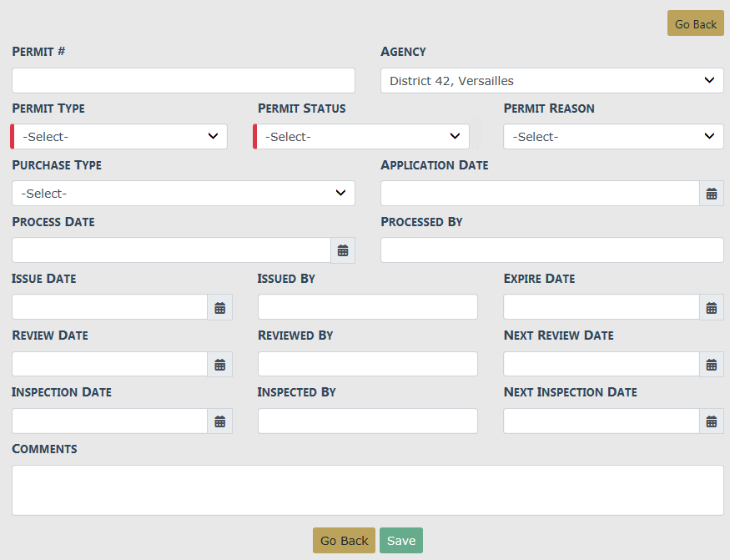This screenshot has width=730, height=560.
Task: Click into the Comments text area
Action: point(367,490)
